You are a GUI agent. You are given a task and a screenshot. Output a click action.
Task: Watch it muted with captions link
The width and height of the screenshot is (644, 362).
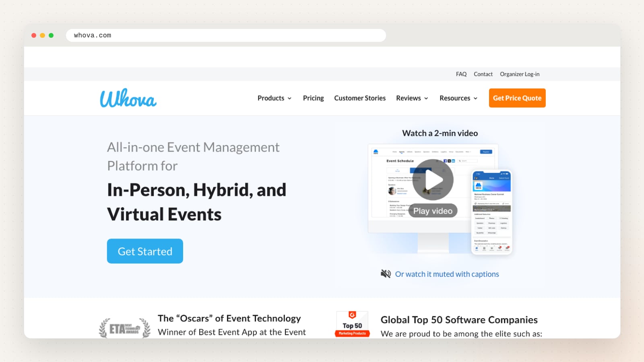(447, 274)
